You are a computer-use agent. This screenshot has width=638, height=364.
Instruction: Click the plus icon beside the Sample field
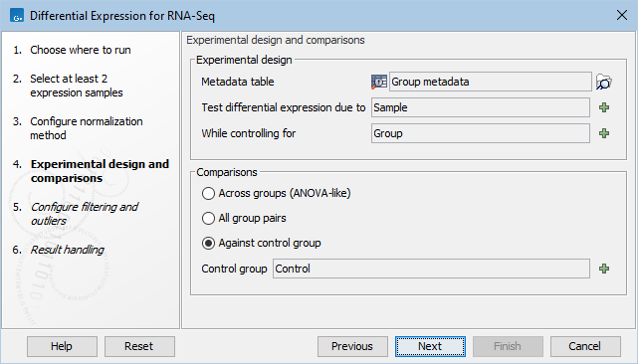pos(604,107)
